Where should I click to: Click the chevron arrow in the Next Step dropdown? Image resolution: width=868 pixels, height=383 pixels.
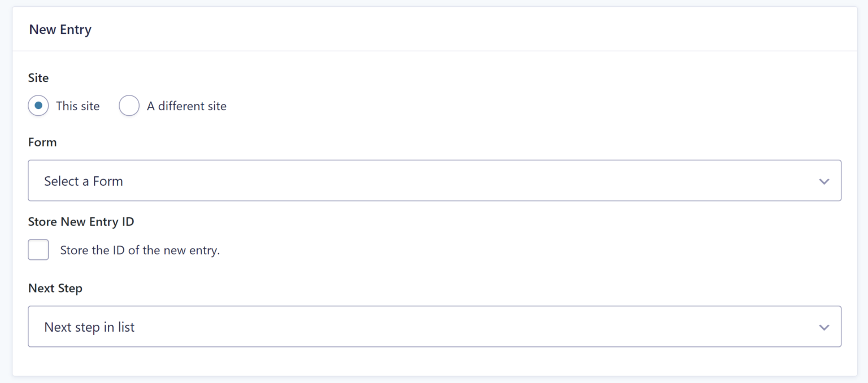coord(824,327)
